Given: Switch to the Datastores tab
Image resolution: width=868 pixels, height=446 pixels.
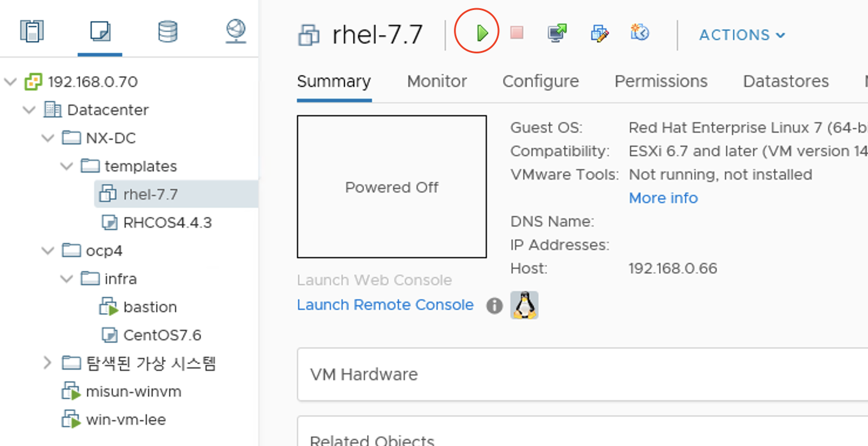Looking at the screenshot, I should pyautogui.click(x=786, y=81).
